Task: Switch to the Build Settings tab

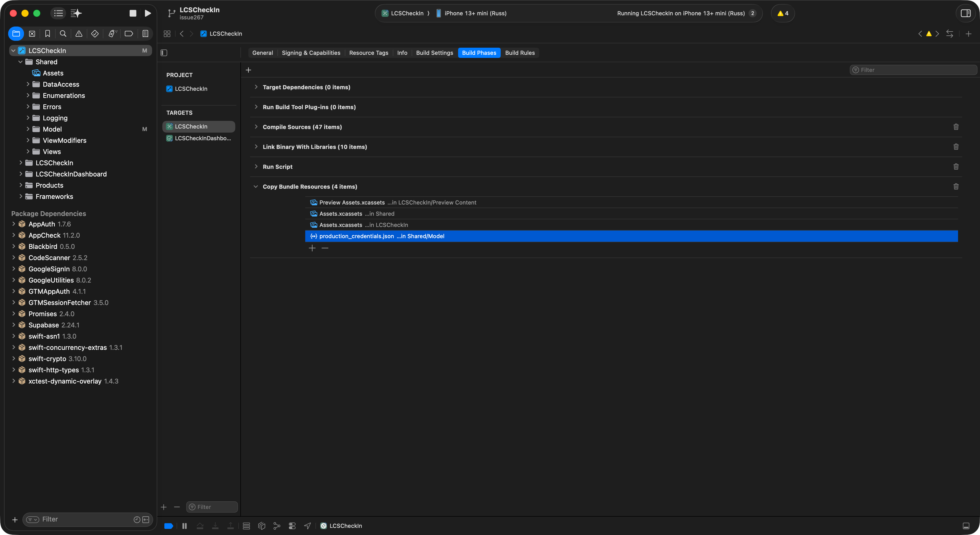Action: coord(434,53)
